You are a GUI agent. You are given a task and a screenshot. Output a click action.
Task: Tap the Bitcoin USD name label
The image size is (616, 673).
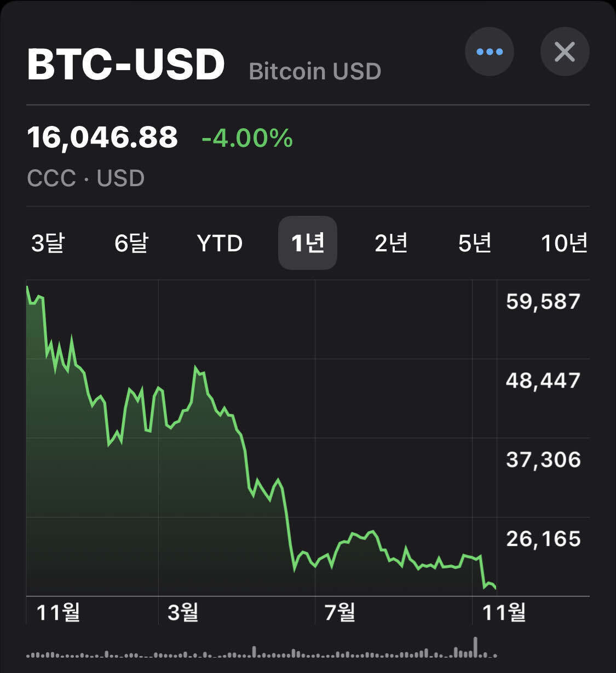(x=315, y=72)
